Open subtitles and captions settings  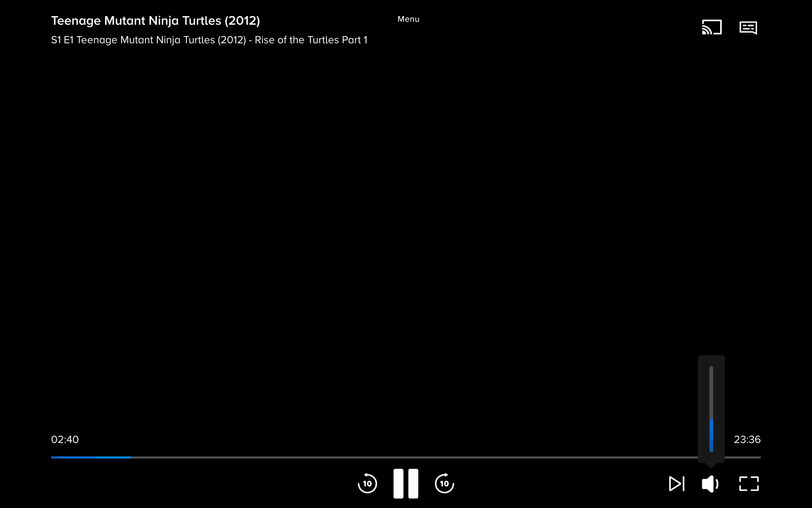(x=748, y=28)
